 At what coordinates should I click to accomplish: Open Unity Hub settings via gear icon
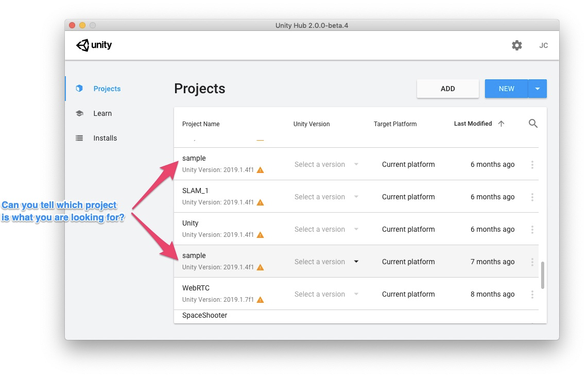pyautogui.click(x=516, y=45)
